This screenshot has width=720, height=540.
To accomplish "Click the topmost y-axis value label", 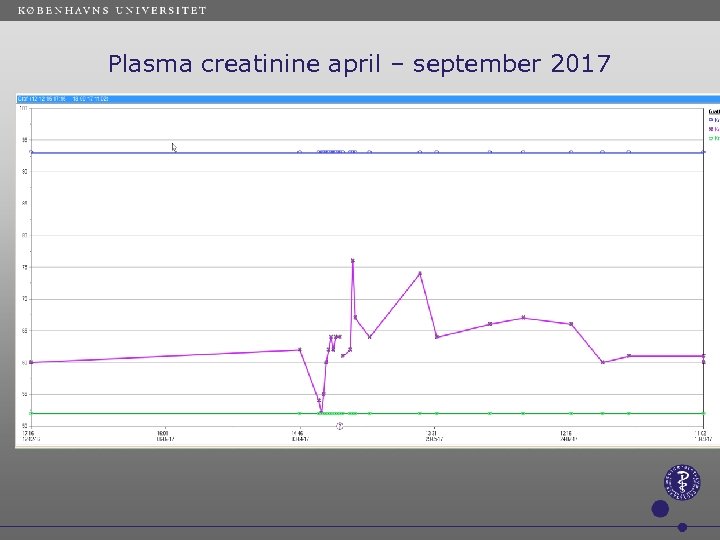I will coord(24,108).
